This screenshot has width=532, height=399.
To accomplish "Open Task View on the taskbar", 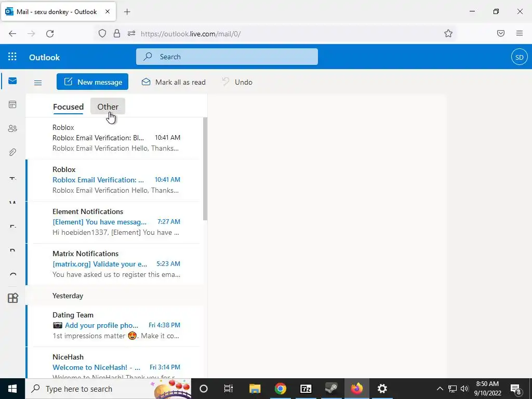I will 229,389.
